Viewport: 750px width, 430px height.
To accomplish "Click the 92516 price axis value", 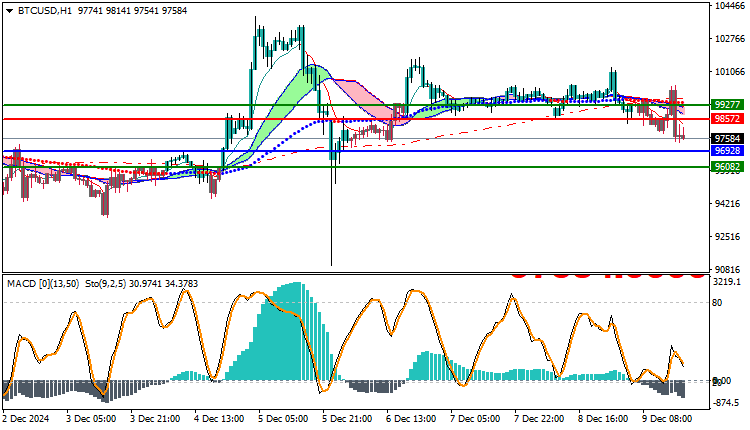I will [727, 237].
